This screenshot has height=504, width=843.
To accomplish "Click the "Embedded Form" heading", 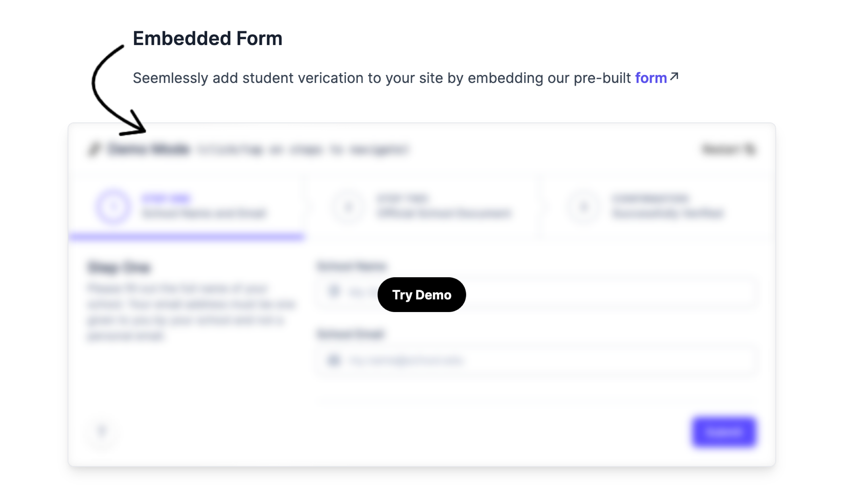I will click(207, 38).
